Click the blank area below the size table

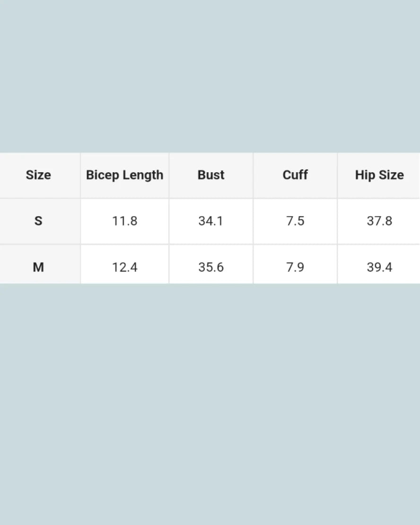[210, 402]
